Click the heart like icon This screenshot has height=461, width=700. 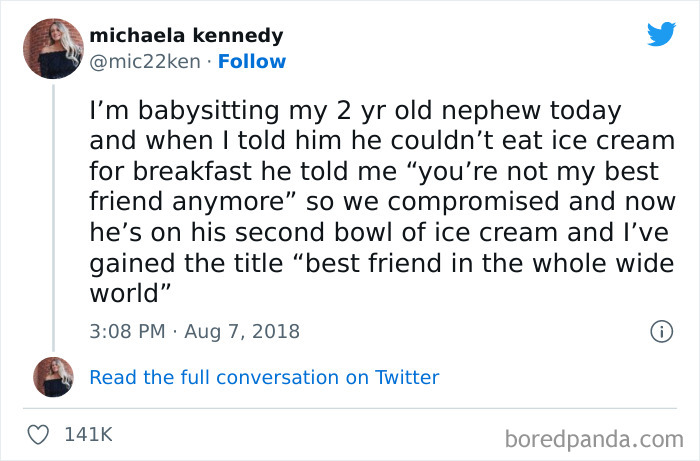39,436
